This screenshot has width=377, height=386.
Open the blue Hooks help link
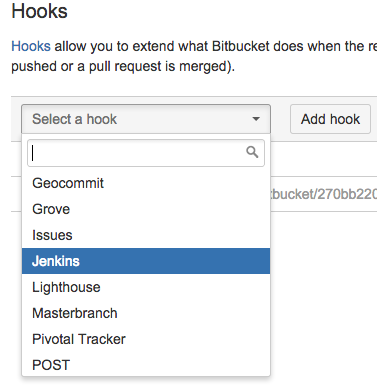[x=31, y=46]
